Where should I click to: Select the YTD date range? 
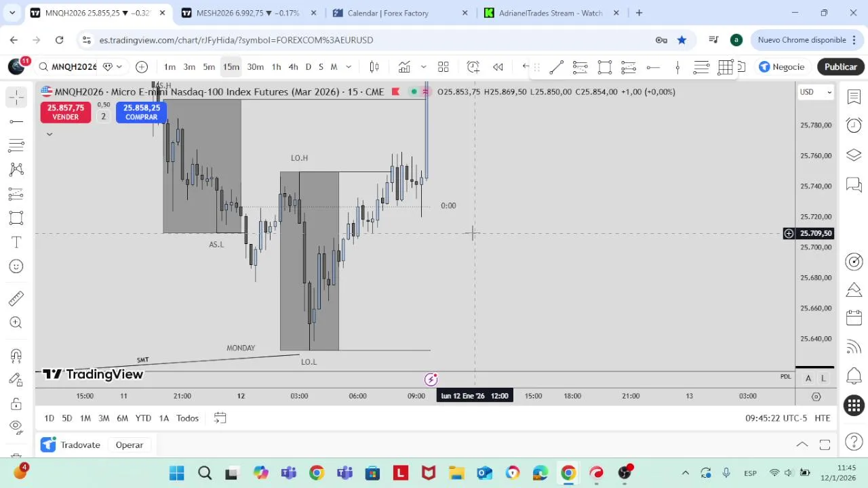[143, 418]
